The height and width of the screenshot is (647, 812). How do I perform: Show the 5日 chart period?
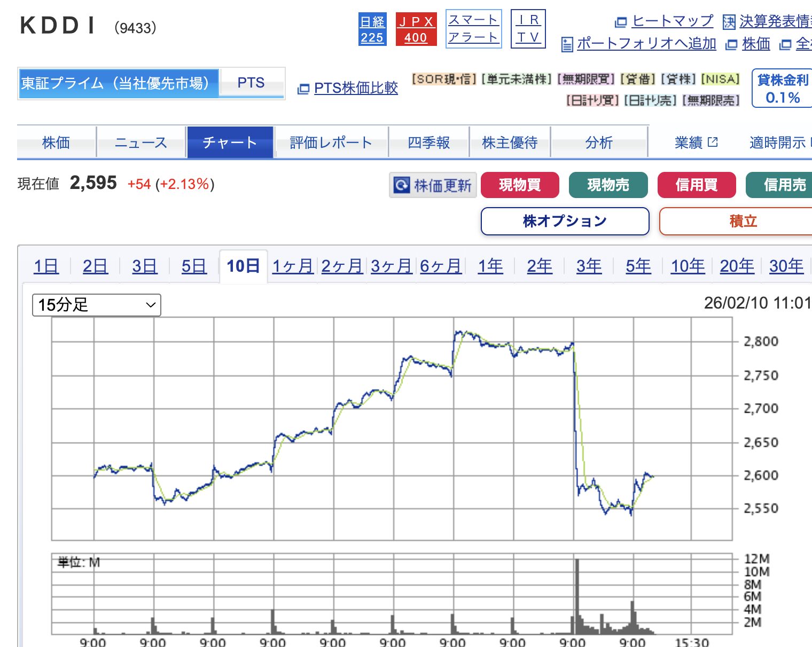point(194,266)
